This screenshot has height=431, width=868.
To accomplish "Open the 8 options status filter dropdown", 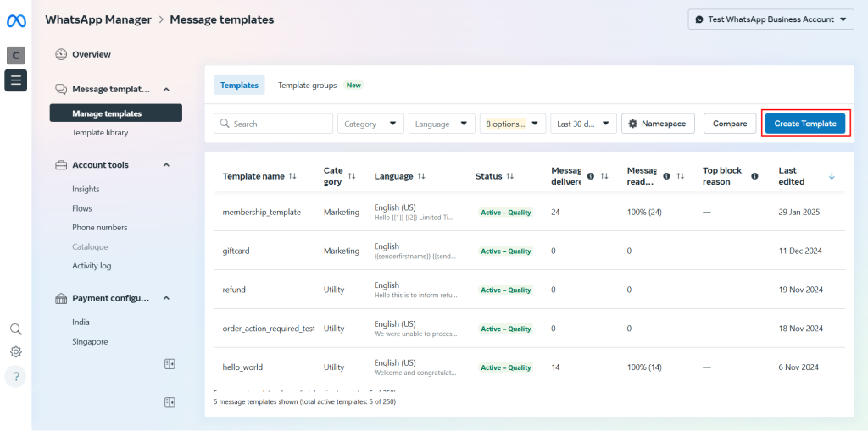I will (x=513, y=124).
